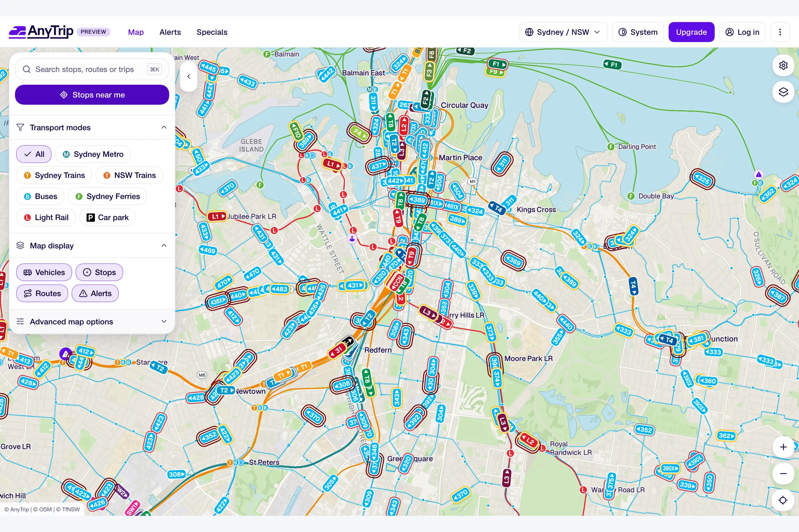Toggle Stops map display
The width and height of the screenshot is (799, 532).
(x=99, y=272)
